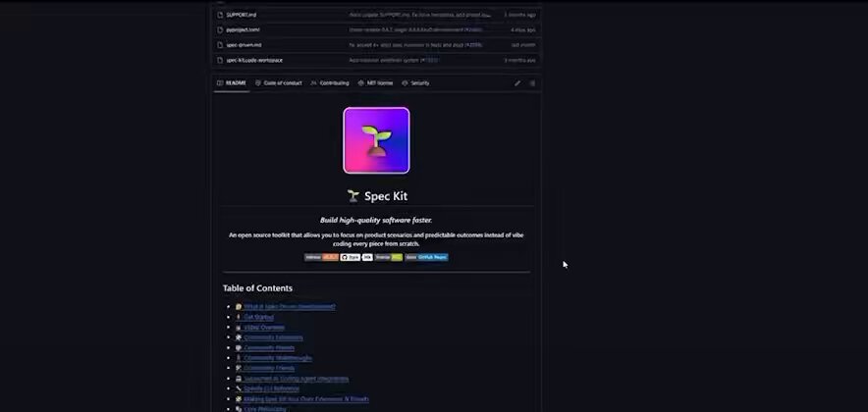
Task: Open the SUPPORT.md file
Action: click(x=241, y=15)
